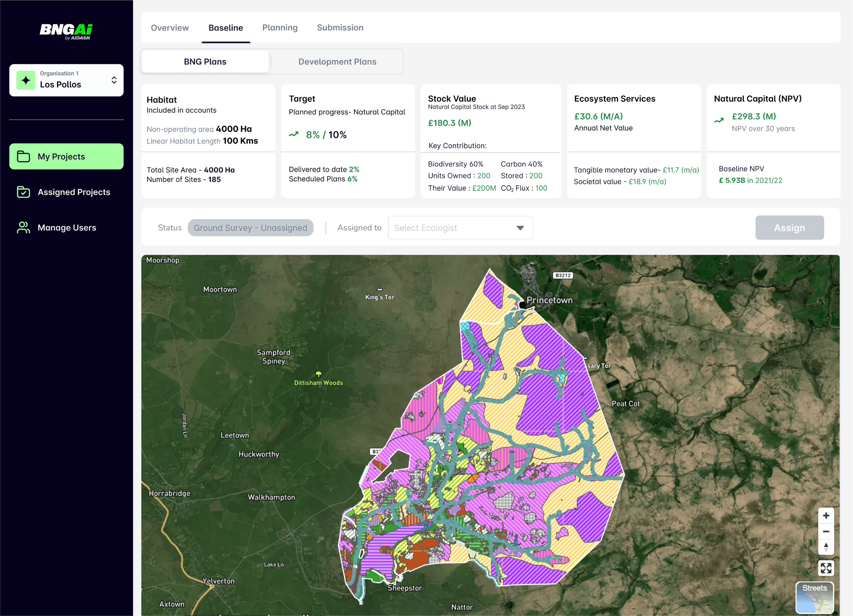The width and height of the screenshot is (853, 616).
Task: Zoom out of the map
Action: 826,531
